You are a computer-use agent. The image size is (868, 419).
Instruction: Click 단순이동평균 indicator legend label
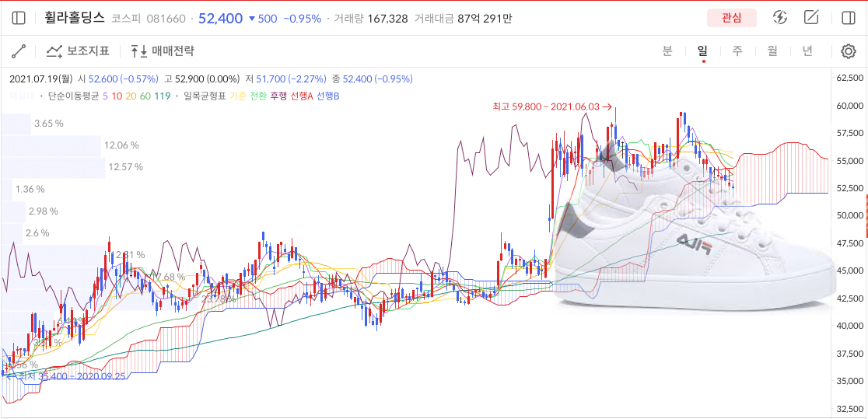click(x=73, y=96)
